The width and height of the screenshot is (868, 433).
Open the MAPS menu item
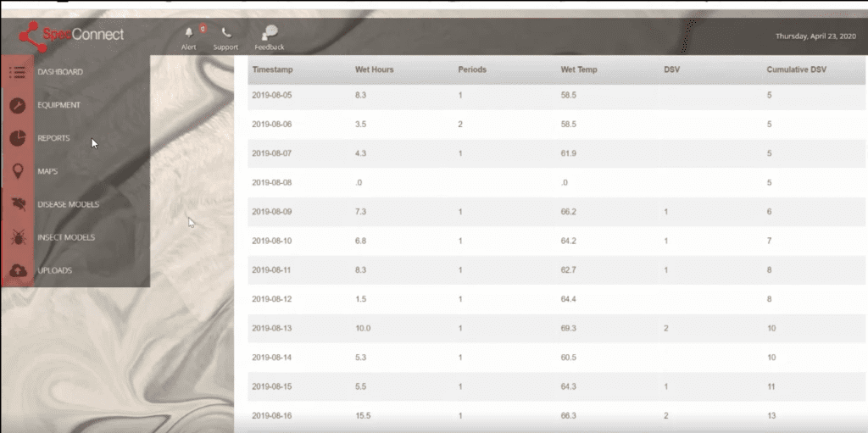pyautogui.click(x=47, y=171)
